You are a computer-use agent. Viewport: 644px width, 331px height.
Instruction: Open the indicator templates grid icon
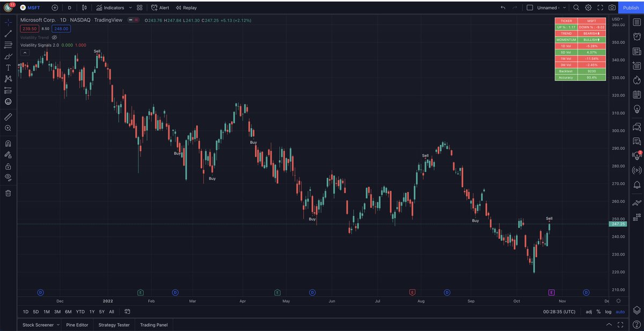[140, 8]
